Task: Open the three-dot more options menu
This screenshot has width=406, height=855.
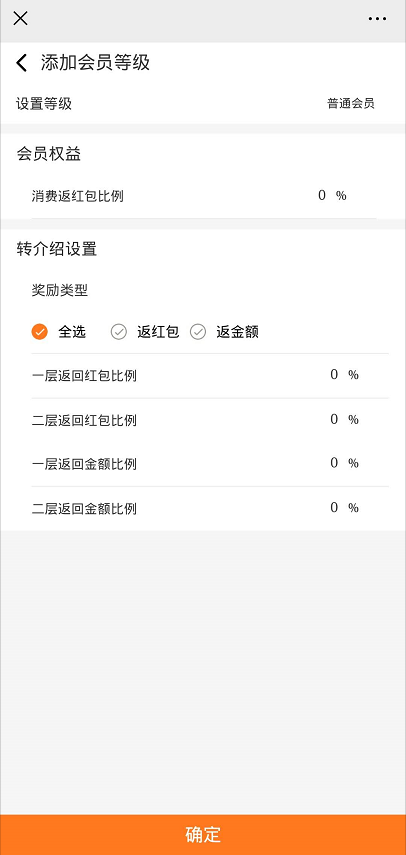Action: (377, 19)
